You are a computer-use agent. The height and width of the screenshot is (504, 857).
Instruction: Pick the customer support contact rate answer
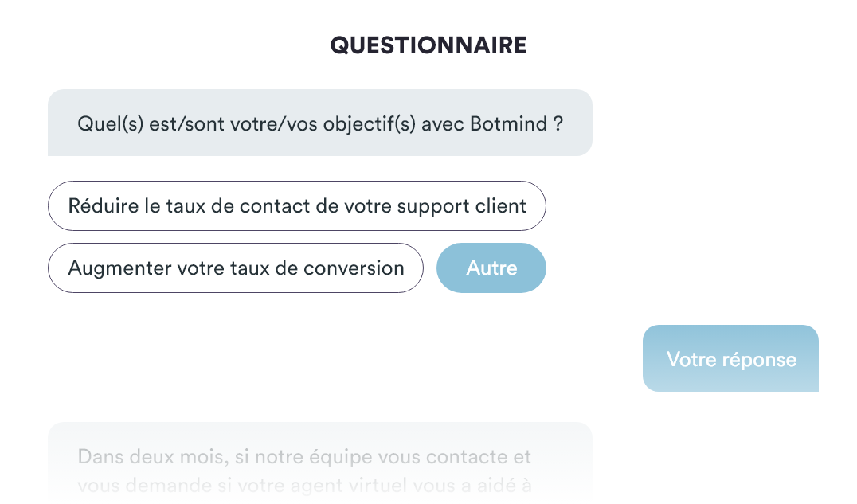click(x=297, y=206)
